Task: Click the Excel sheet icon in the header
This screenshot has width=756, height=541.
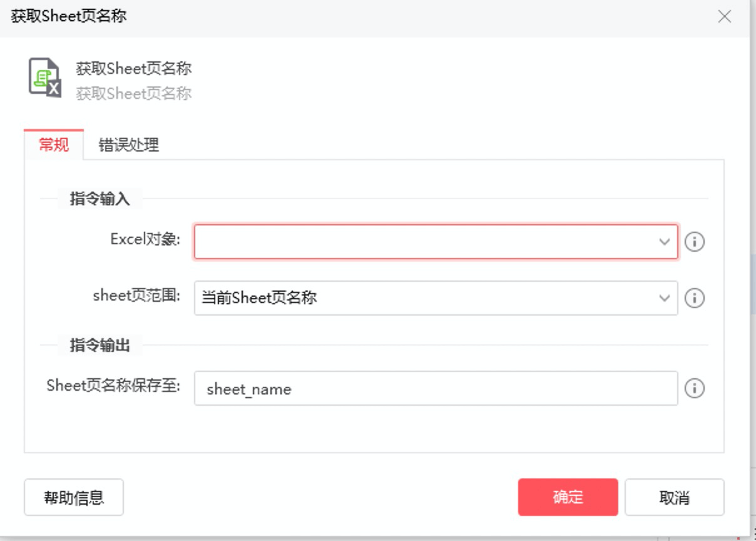Action: [x=45, y=78]
